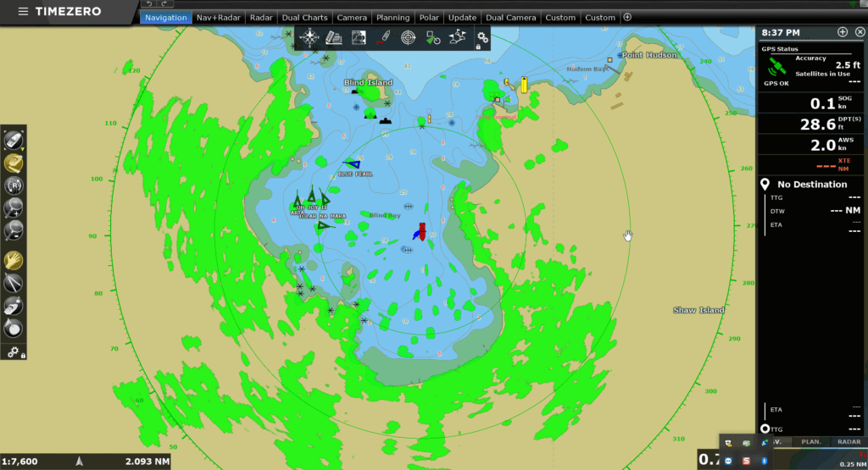
Task: Click the XTE NM readout
Action: coord(811,165)
